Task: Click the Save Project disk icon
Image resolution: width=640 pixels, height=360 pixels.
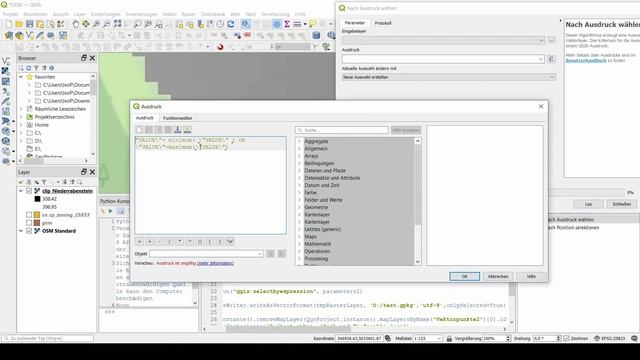Action: tap(29, 24)
